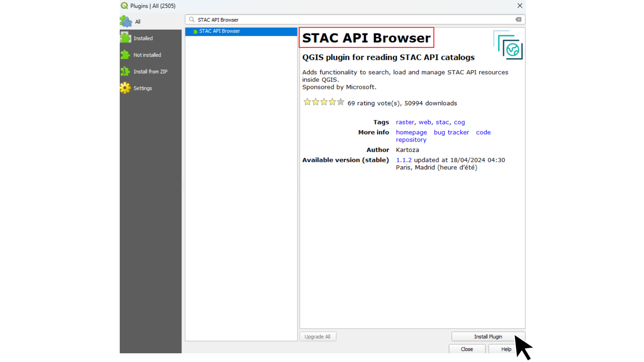644x362 pixels.
Task: Rate plugin using the first star
Action: [307, 102]
